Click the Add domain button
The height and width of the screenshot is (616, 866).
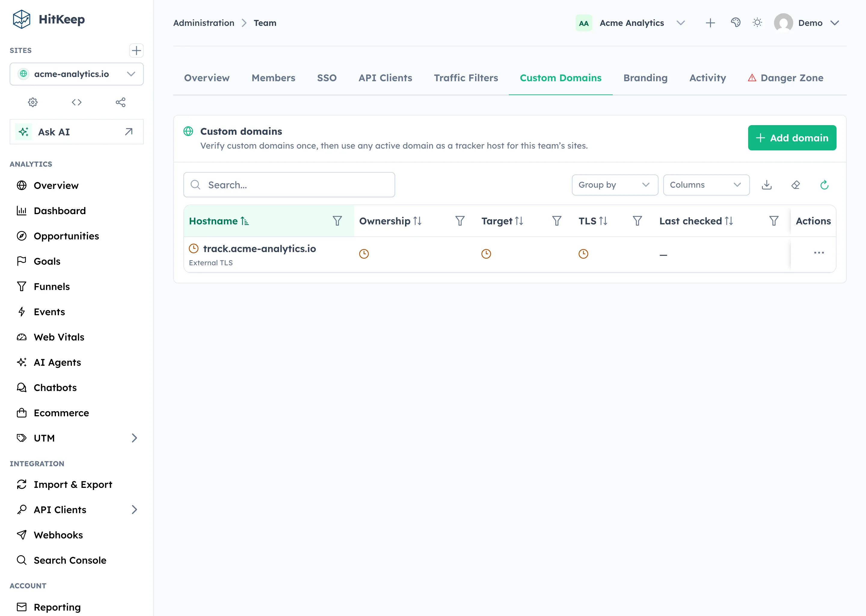tap(792, 138)
